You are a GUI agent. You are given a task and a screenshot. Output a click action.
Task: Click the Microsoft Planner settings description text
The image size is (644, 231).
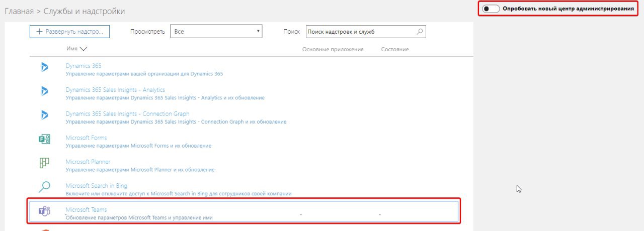(140, 170)
